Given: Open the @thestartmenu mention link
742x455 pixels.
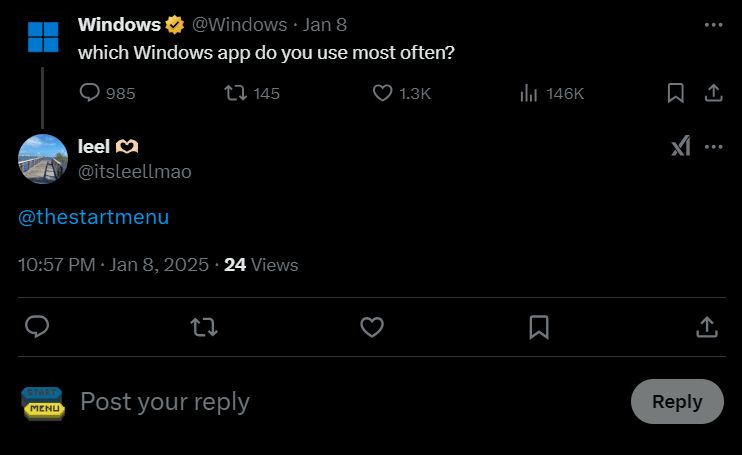Looking at the screenshot, I should tap(94, 217).
